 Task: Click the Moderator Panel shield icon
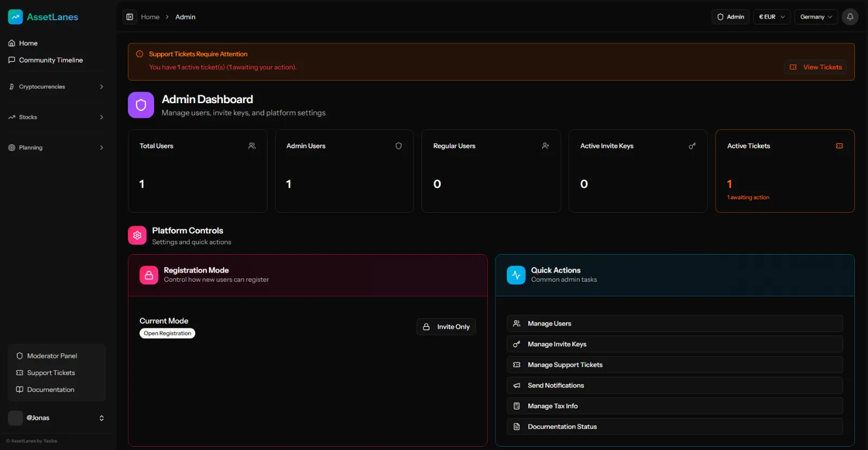pyautogui.click(x=20, y=356)
